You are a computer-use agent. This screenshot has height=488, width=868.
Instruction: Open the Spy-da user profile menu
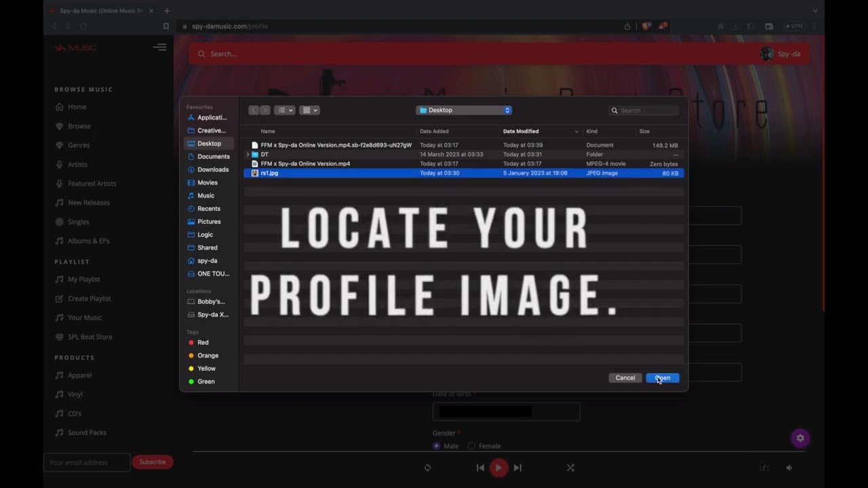pos(781,54)
